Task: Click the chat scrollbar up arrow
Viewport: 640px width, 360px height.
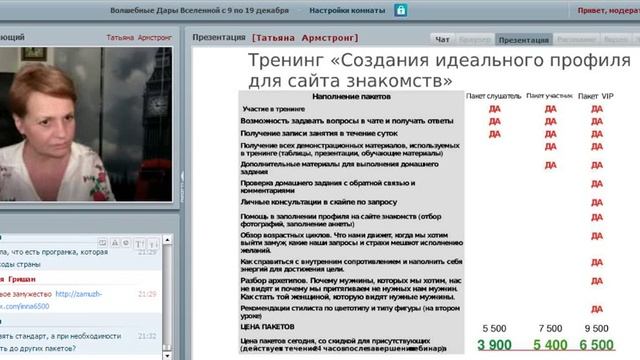Action: click(167, 240)
